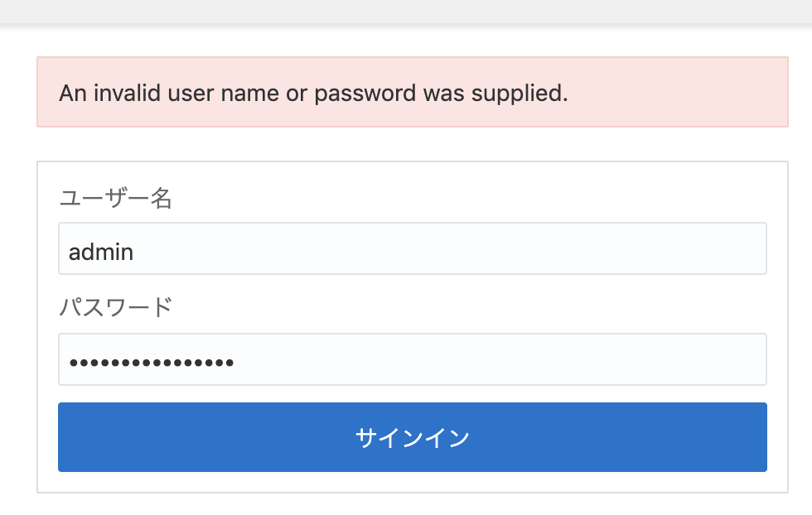Image resolution: width=812 pixels, height=515 pixels.
Task: Click the invalid user name error alert
Action: pyautogui.click(x=413, y=92)
